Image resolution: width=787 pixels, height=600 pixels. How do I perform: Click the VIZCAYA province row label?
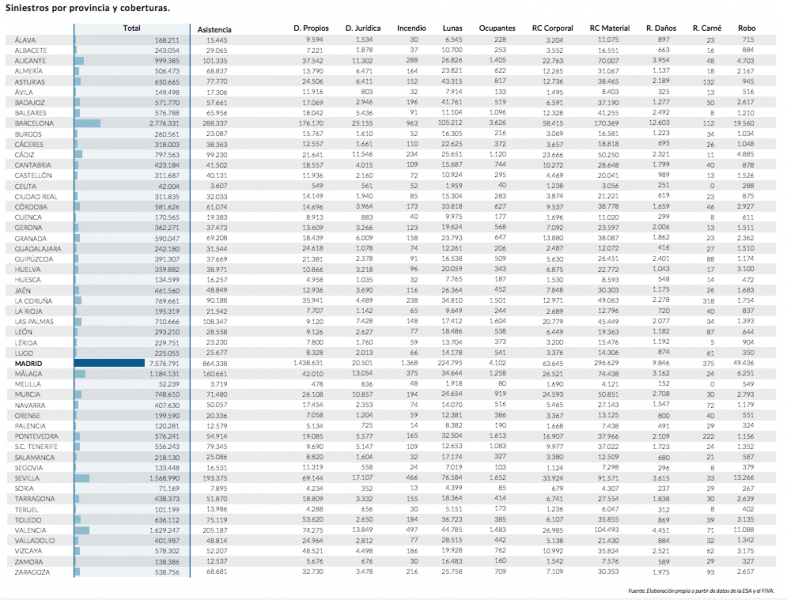[28, 551]
